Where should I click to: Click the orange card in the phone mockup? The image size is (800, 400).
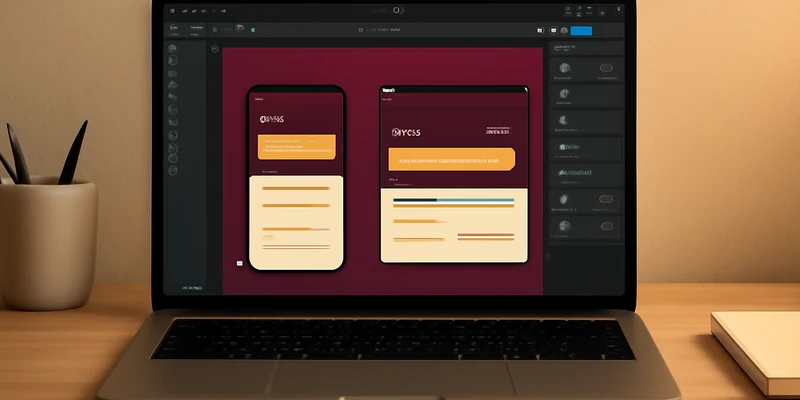[x=296, y=147]
